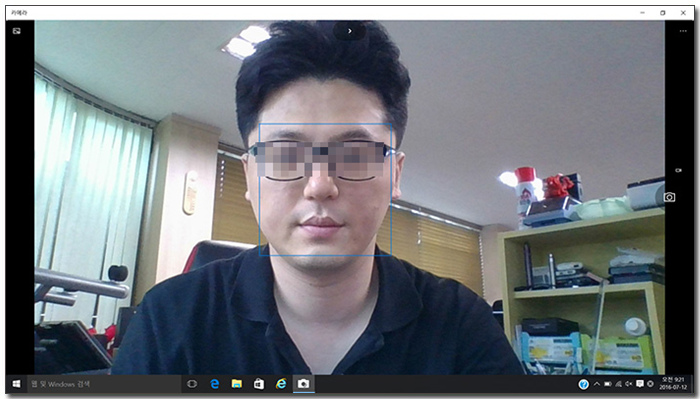Screen dimensions: 700x399
Task: Open the Windows Start menu
Action: (17, 384)
